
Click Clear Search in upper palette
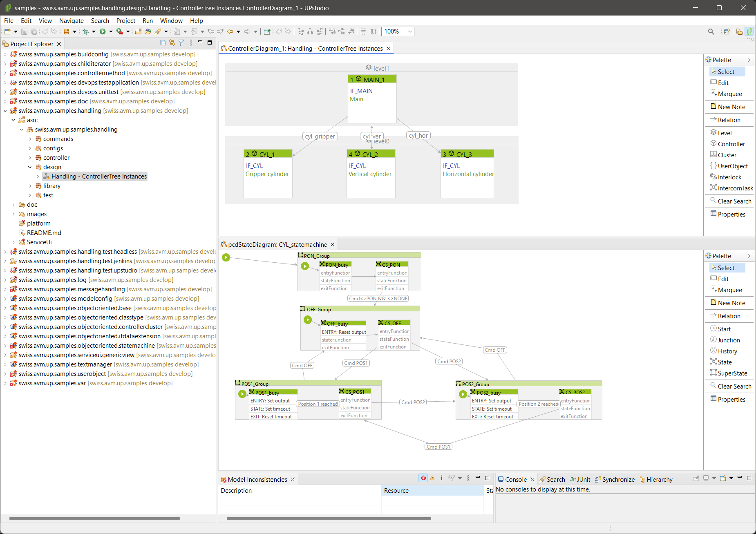(x=734, y=201)
